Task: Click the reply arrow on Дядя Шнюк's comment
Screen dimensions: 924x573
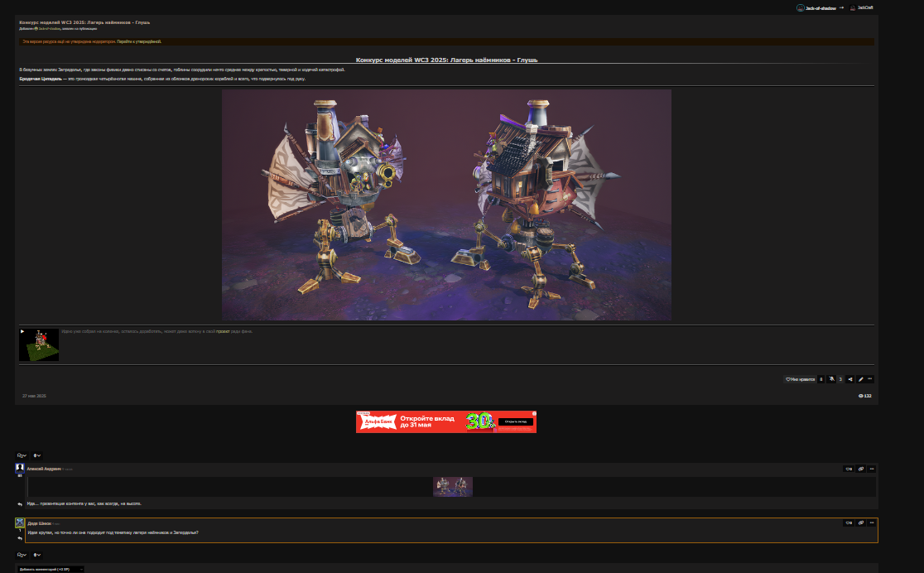Action: (x=20, y=538)
